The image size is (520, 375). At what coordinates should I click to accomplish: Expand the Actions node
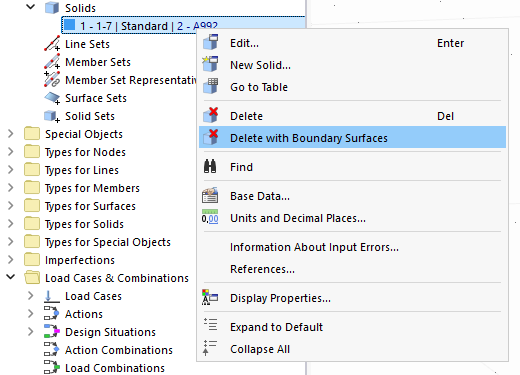[31, 314]
